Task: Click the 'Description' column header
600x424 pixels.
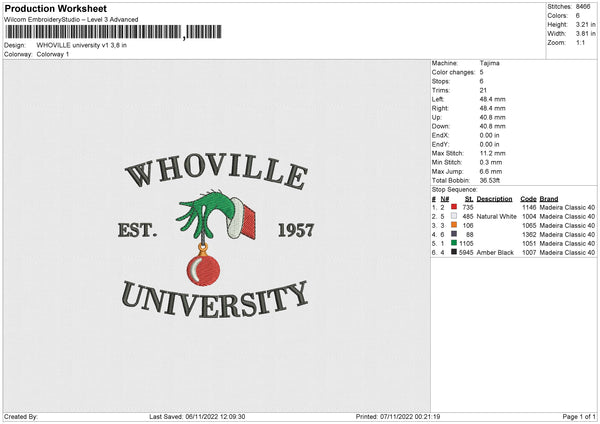Action: [494, 199]
